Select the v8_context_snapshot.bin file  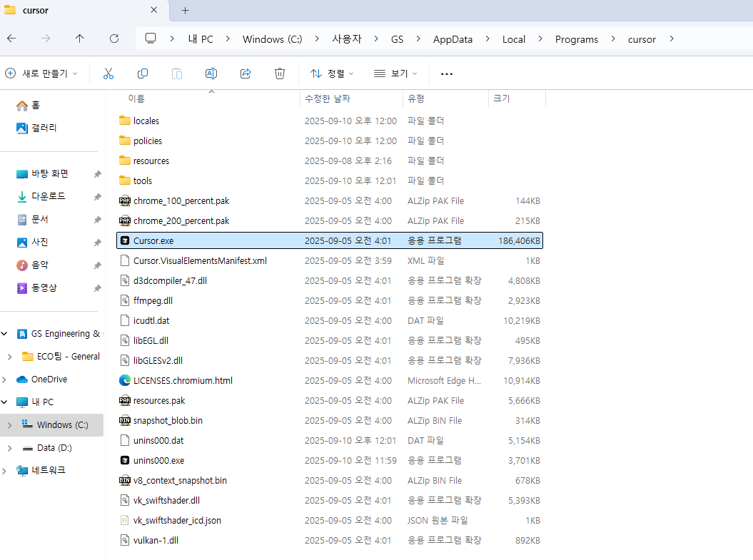pyautogui.click(x=330, y=480)
